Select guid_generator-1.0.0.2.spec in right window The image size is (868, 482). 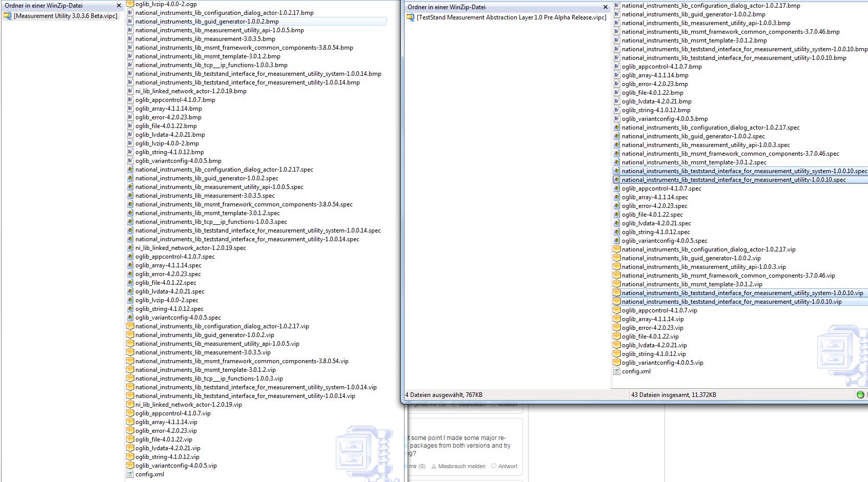[x=693, y=136]
